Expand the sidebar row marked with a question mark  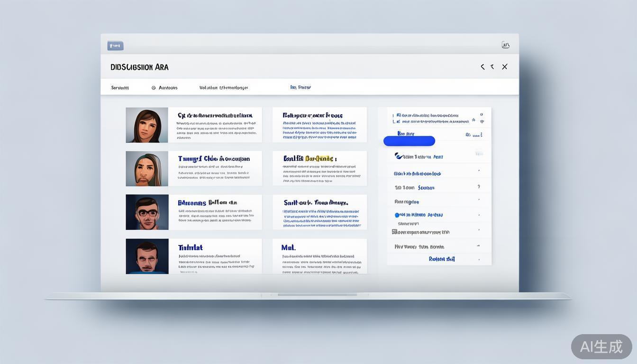point(479,187)
